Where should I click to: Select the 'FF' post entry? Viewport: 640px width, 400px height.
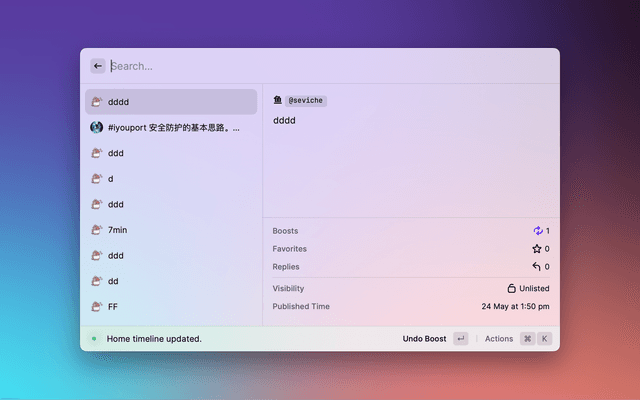point(171,307)
